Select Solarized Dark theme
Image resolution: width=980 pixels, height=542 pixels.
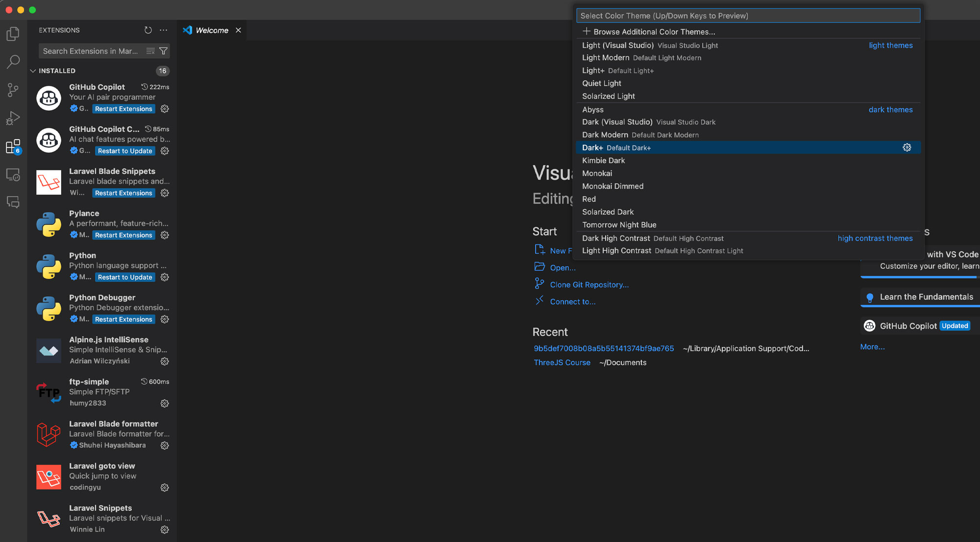(x=748, y=212)
